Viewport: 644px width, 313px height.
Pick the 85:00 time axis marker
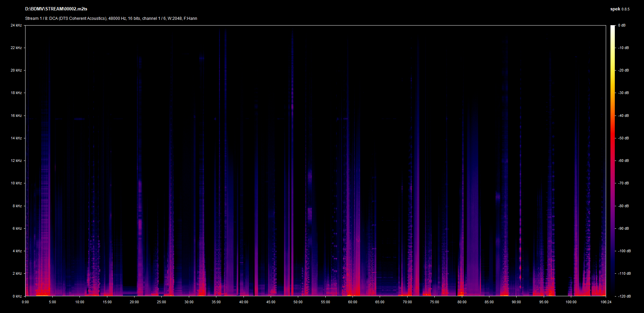[x=489, y=302]
